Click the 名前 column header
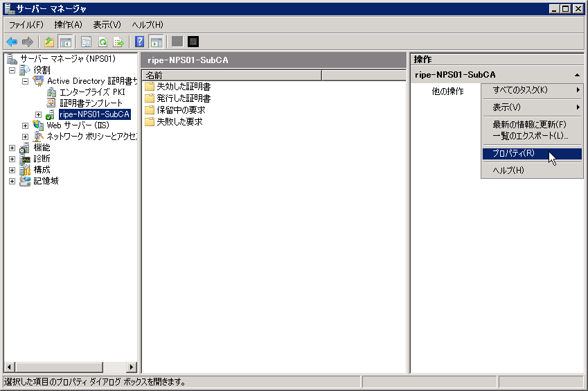 (231, 75)
